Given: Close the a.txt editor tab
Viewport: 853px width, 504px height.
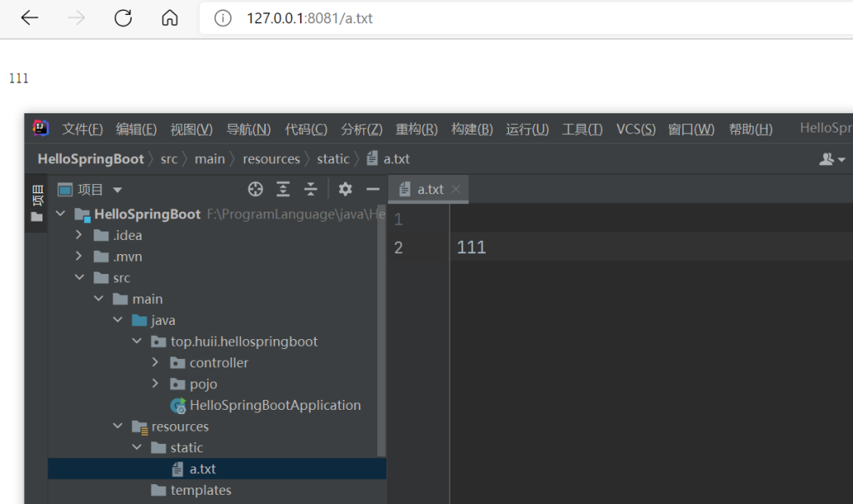Looking at the screenshot, I should (x=456, y=189).
